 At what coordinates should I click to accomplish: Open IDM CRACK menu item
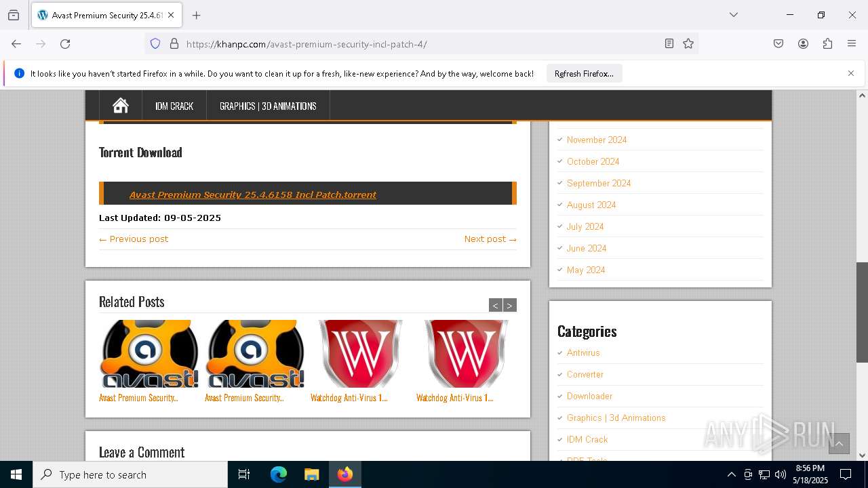click(174, 106)
